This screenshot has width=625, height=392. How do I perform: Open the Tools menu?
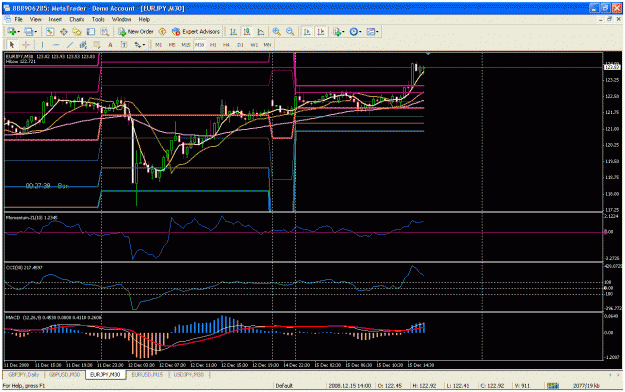[x=98, y=19]
